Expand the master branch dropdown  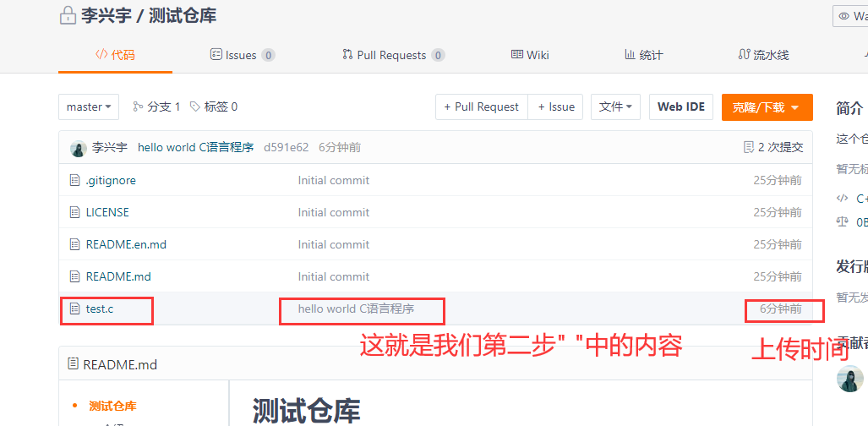89,106
